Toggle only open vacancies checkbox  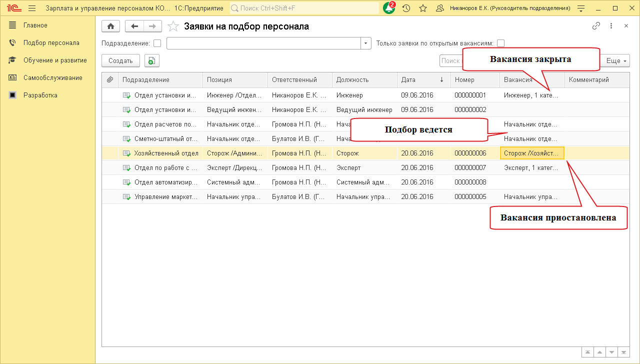(x=500, y=43)
